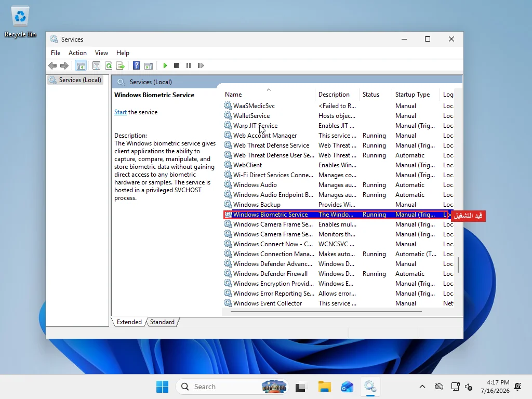Select the Web Threat Defense Service row
This screenshot has height=399, width=532.
(x=338, y=145)
